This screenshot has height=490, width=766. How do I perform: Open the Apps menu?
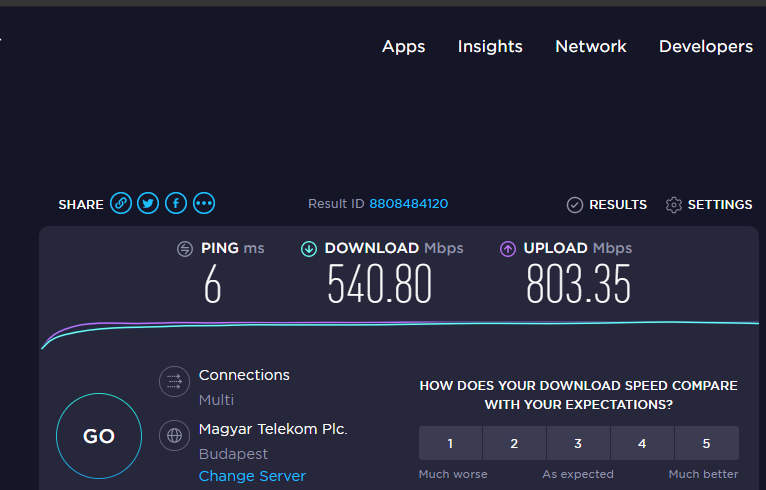point(404,46)
